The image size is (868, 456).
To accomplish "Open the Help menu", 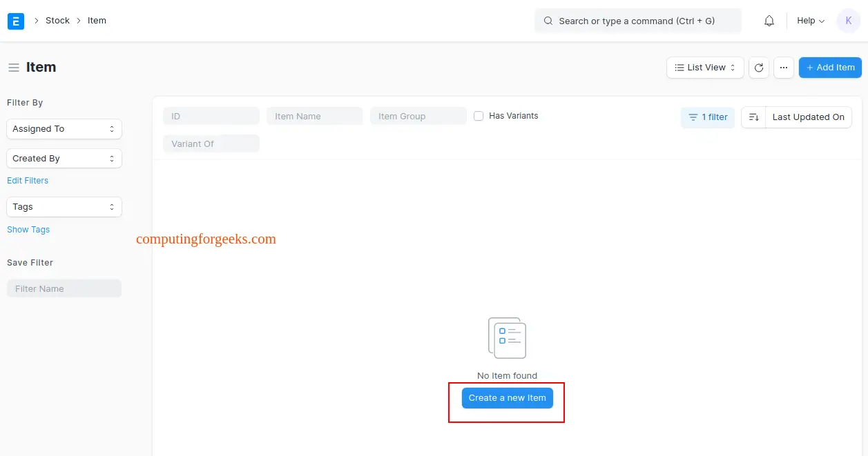I will [x=809, y=21].
